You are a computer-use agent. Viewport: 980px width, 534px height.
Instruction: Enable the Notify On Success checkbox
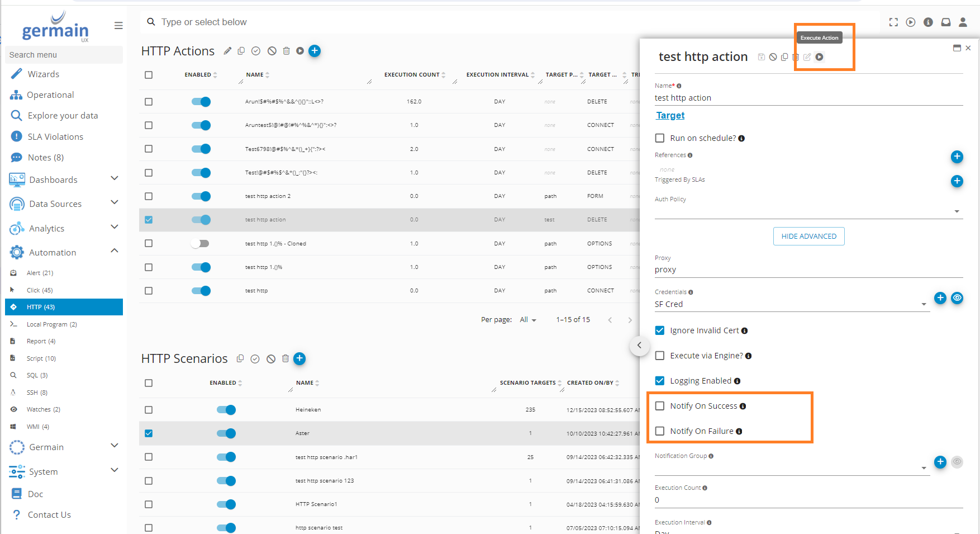click(x=660, y=406)
